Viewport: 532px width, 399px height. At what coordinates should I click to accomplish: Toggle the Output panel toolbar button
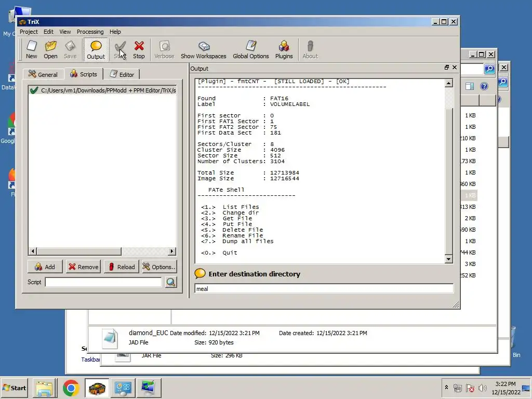coord(96,50)
